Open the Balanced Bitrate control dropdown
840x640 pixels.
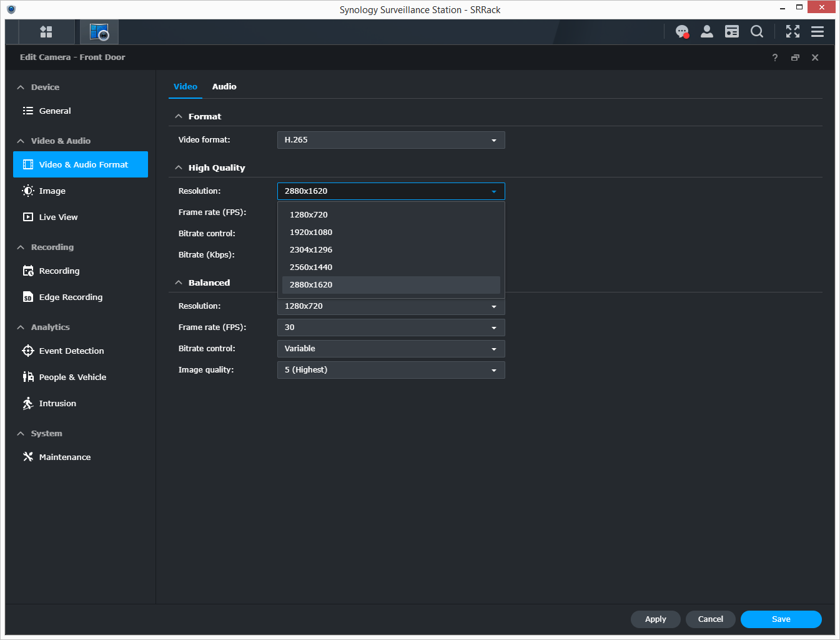coord(391,349)
